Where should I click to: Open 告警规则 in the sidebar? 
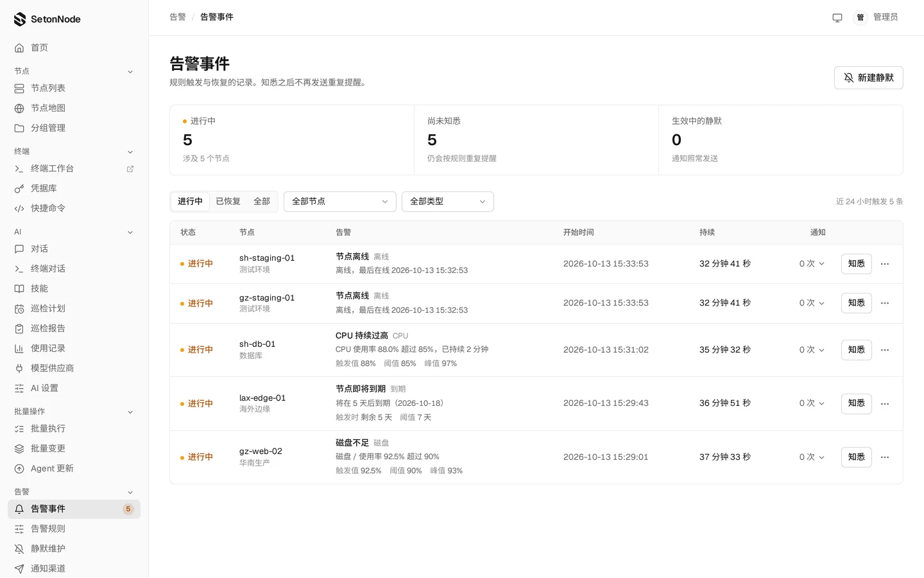[x=74, y=529]
